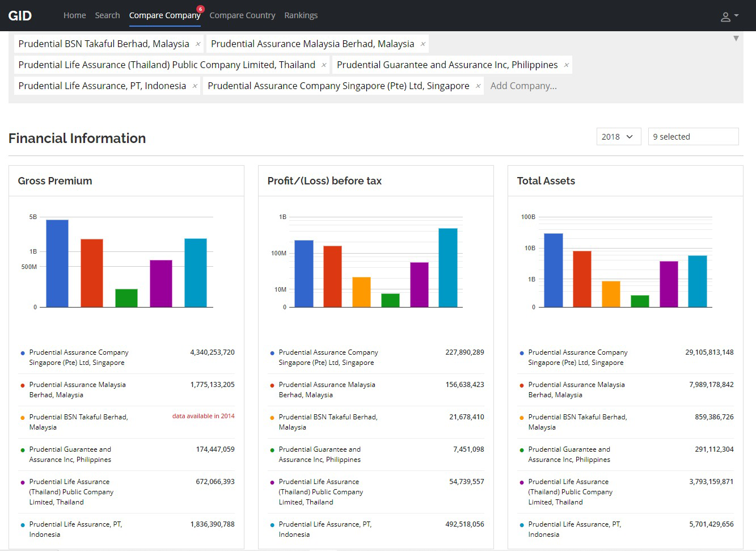Click Profit value 7,451,098
This screenshot has height=551, width=756.
click(468, 449)
